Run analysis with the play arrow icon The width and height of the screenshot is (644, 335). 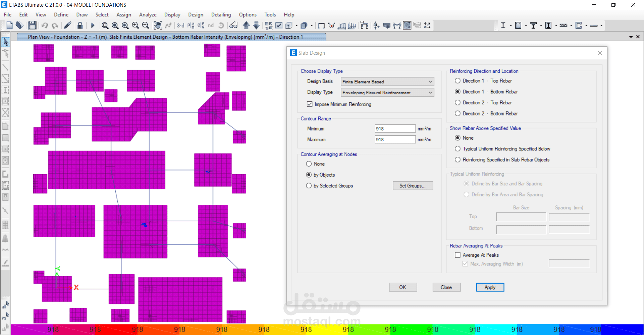(93, 25)
